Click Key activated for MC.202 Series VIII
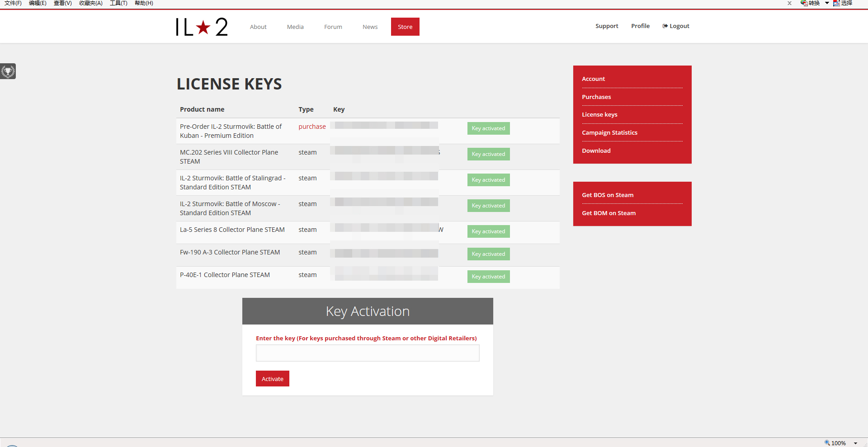868x447 pixels. (x=488, y=154)
